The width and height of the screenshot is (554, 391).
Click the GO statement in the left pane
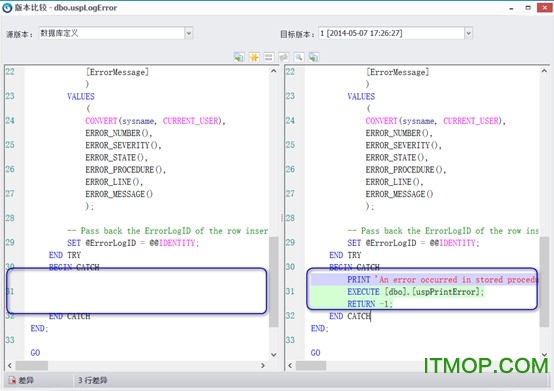[35, 353]
